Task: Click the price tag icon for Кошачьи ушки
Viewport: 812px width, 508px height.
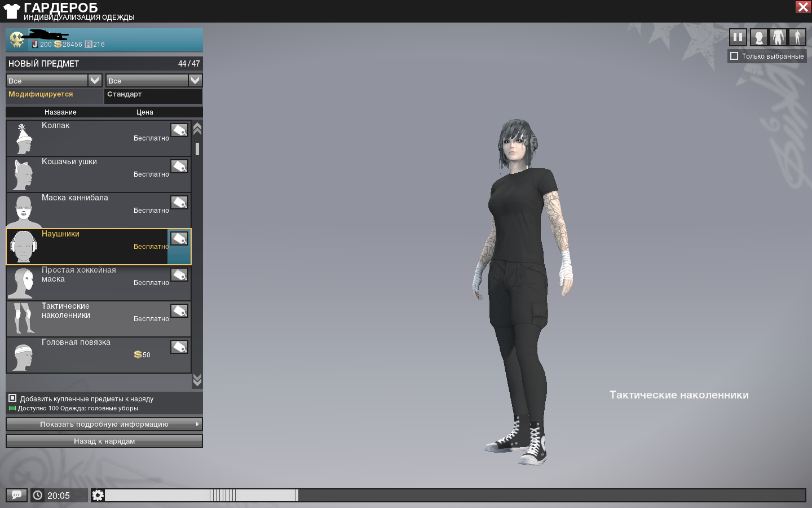Action: tap(179, 167)
